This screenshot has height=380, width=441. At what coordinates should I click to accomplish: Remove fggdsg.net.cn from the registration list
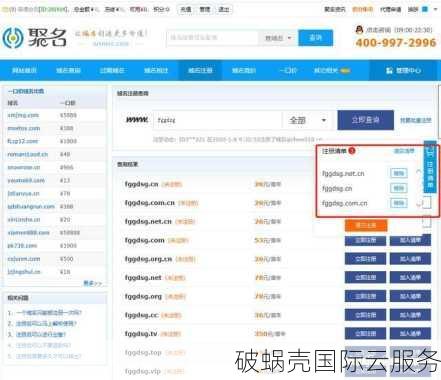[x=399, y=173]
